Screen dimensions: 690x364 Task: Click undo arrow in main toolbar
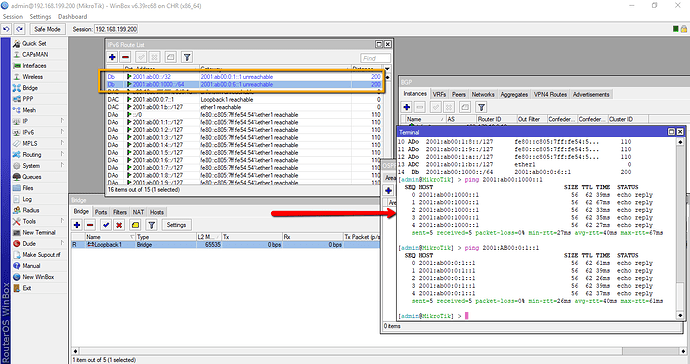click(x=6, y=29)
